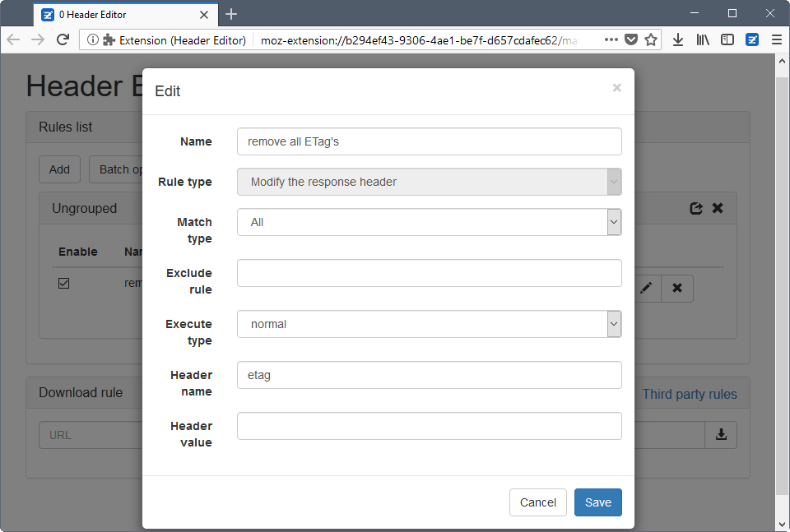Focus the Header value input field
The height and width of the screenshot is (532, 790).
pyautogui.click(x=429, y=426)
